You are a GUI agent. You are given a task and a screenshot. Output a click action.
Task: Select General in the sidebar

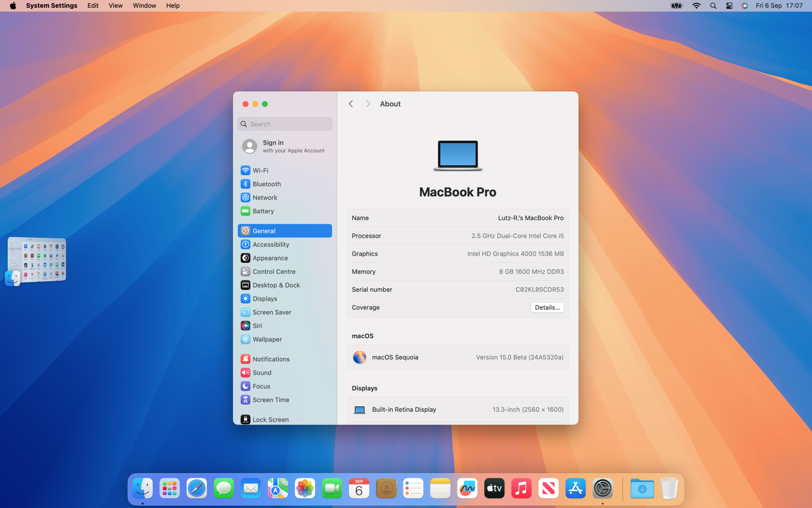285,231
